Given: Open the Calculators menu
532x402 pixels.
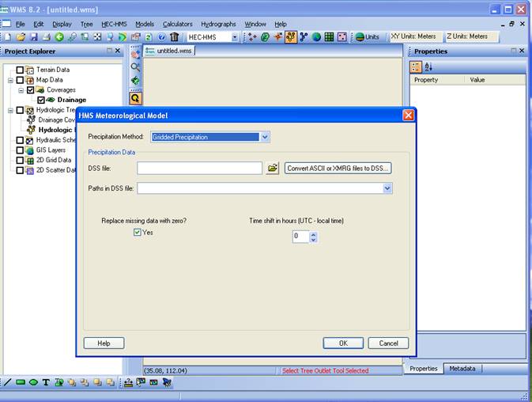Looking at the screenshot, I should point(177,24).
